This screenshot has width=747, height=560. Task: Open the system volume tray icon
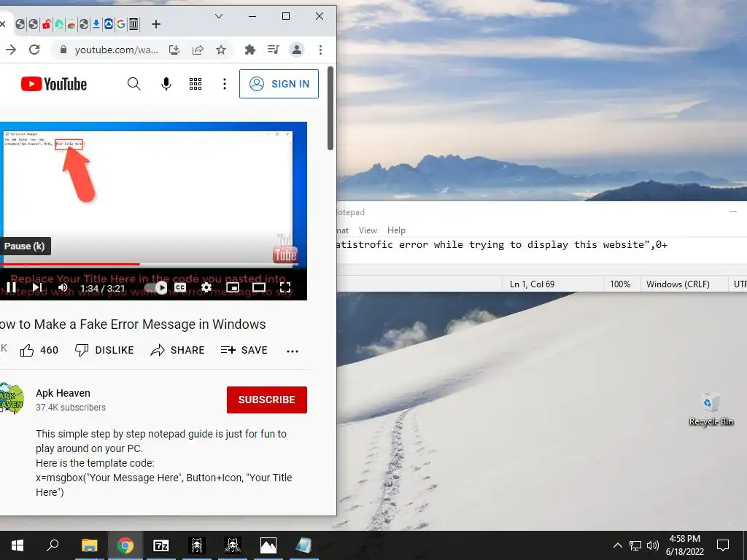tap(653, 545)
